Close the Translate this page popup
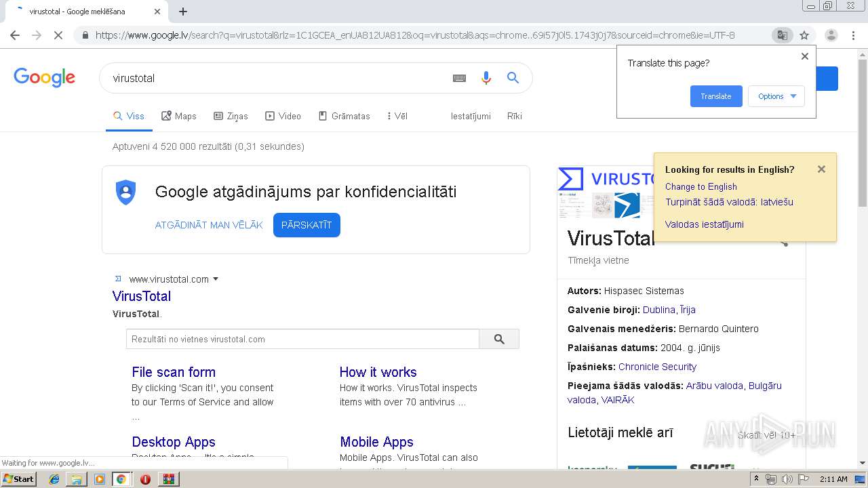 (x=805, y=56)
